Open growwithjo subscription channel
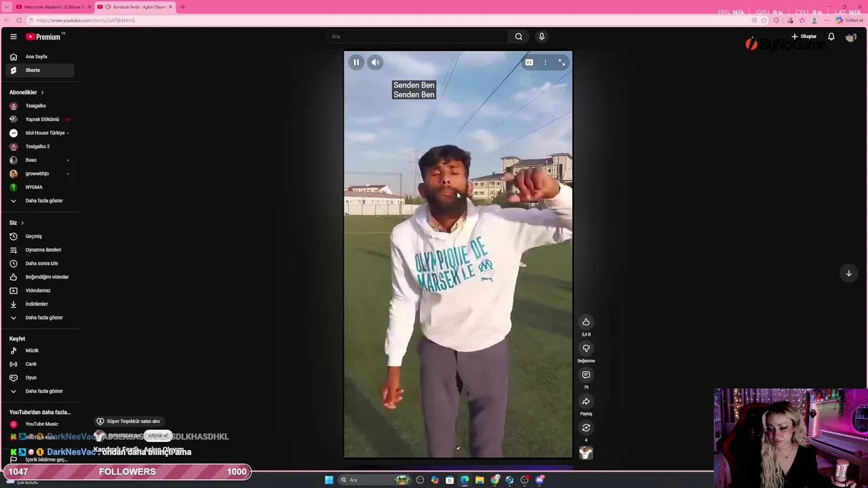The image size is (868, 488). (x=39, y=174)
